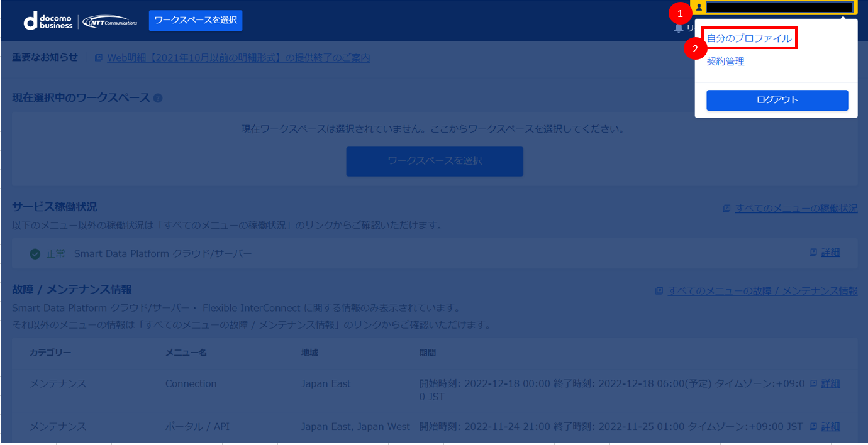This screenshot has height=445, width=868.
Task: Click the large central ワークスペースを選択 button
Action: click(435, 162)
